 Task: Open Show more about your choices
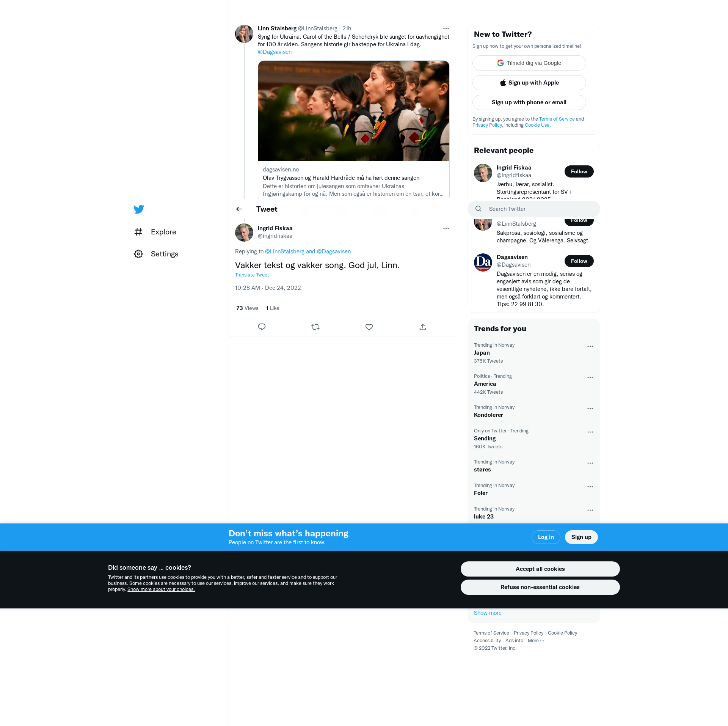click(x=161, y=589)
